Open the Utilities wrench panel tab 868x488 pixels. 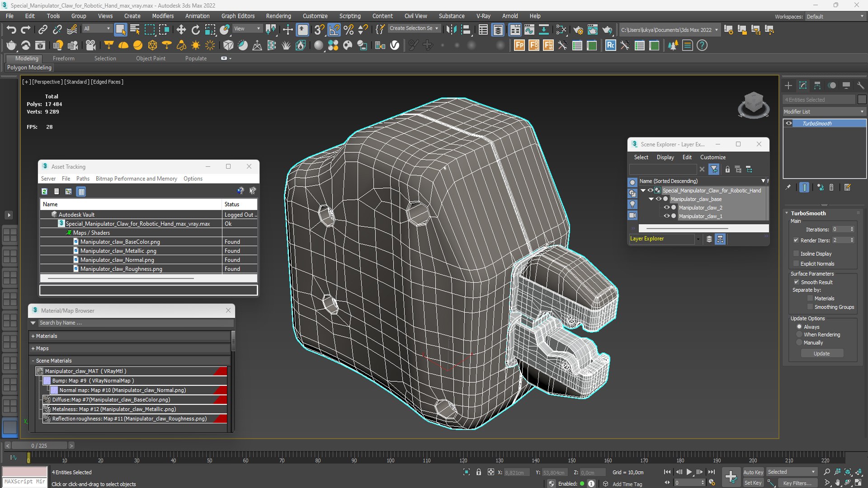[860, 85]
